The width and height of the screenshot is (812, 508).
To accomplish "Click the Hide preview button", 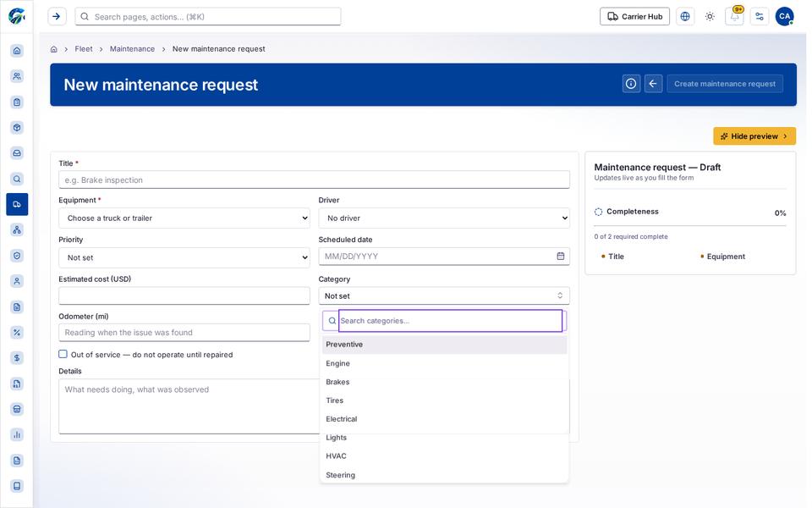I will [754, 136].
